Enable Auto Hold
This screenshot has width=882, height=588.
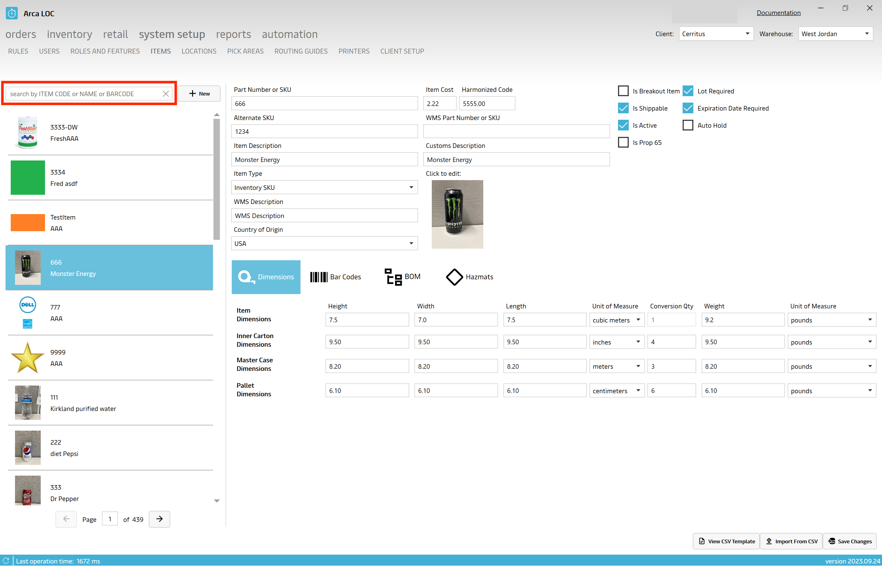[x=688, y=125]
